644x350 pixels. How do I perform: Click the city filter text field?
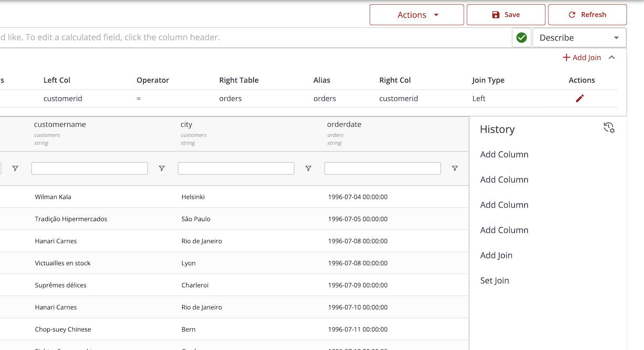pyautogui.click(x=236, y=168)
